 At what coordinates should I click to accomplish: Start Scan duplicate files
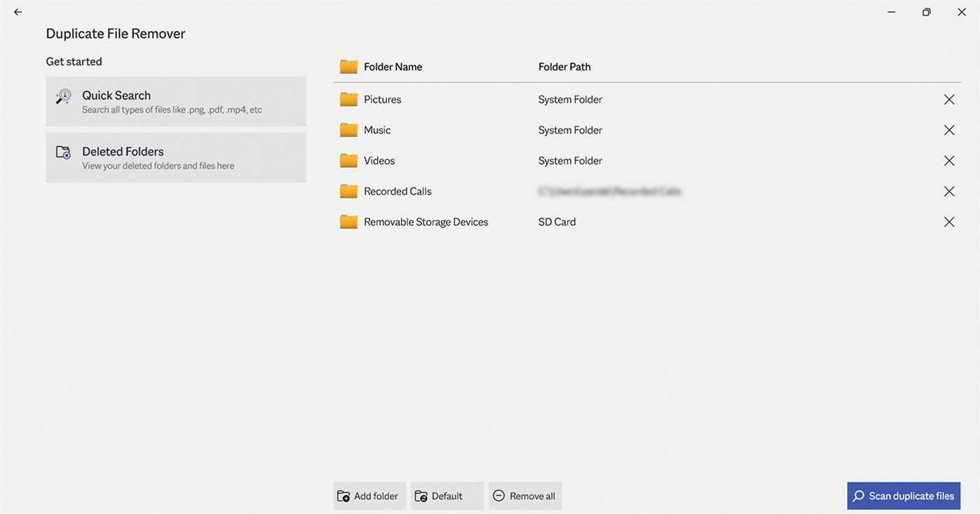pyautogui.click(x=903, y=496)
